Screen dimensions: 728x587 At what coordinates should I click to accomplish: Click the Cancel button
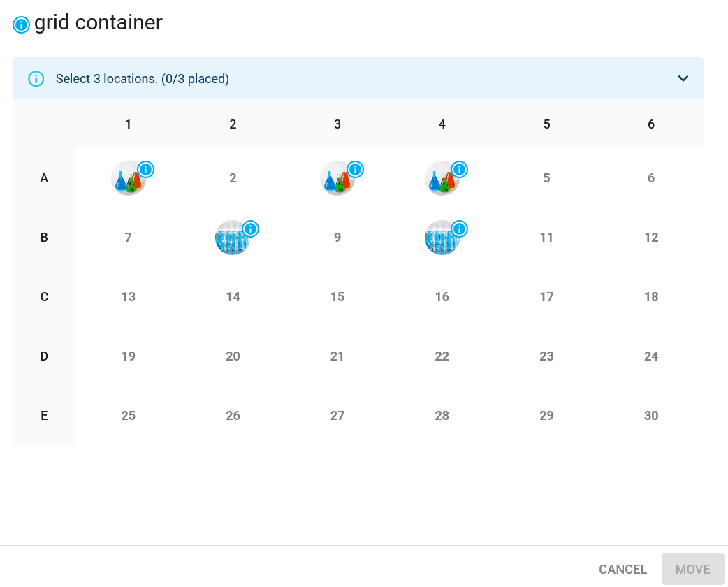click(x=623, y=570)
